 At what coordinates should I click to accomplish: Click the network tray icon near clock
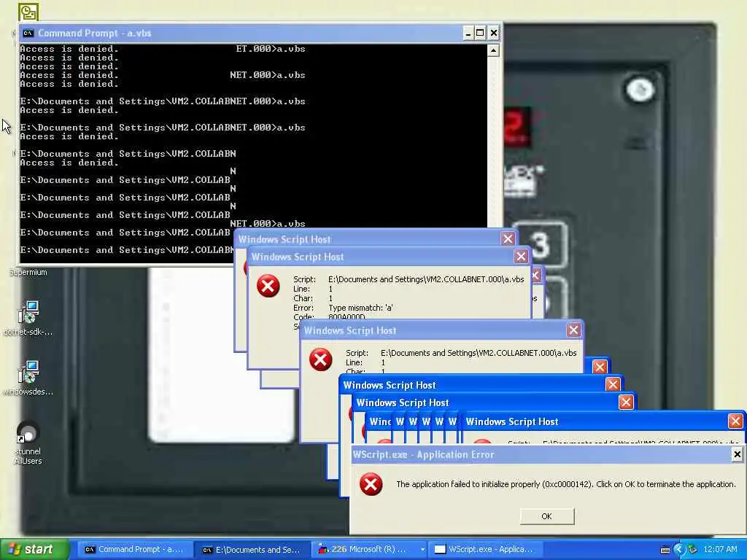[x=692, y=550]
